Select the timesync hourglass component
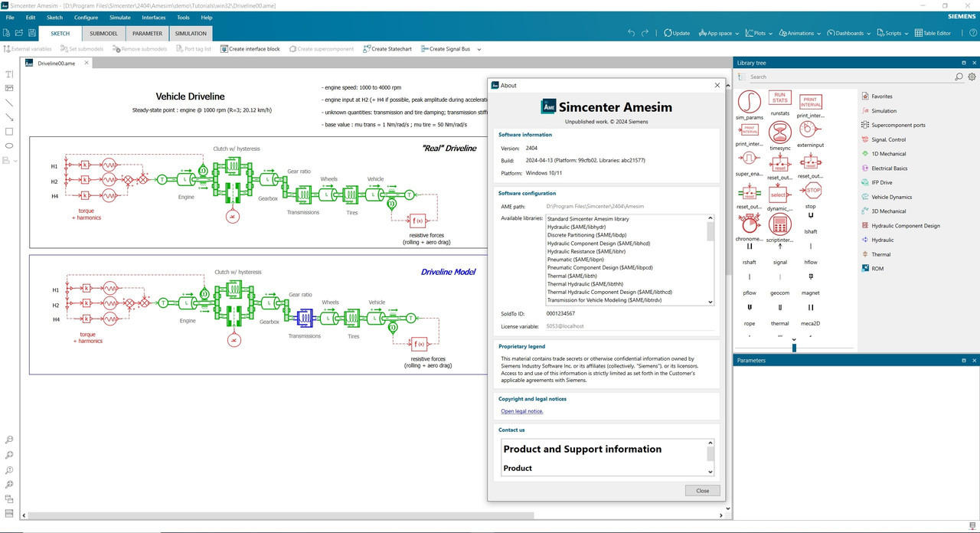Screen dimensions: 980x533 pos(779,132)
